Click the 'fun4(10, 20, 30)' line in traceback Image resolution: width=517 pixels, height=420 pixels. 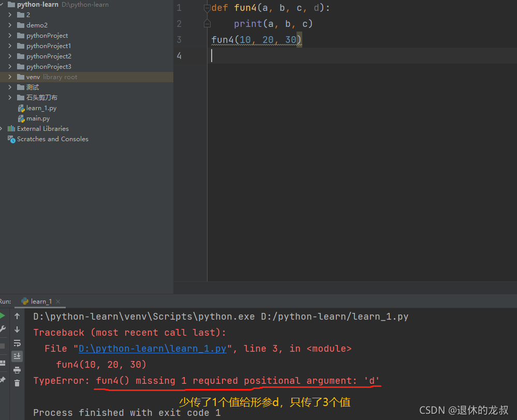[x=101, y=364]
